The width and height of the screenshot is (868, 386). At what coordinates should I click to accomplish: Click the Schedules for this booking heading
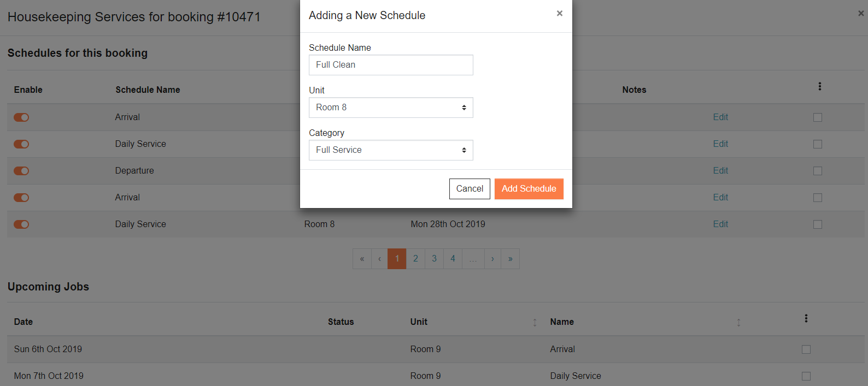(78, 53)
